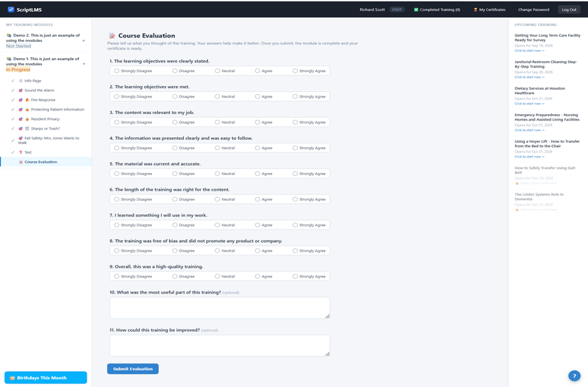Click the fire icon beside Fire Response

coord(27,100)
